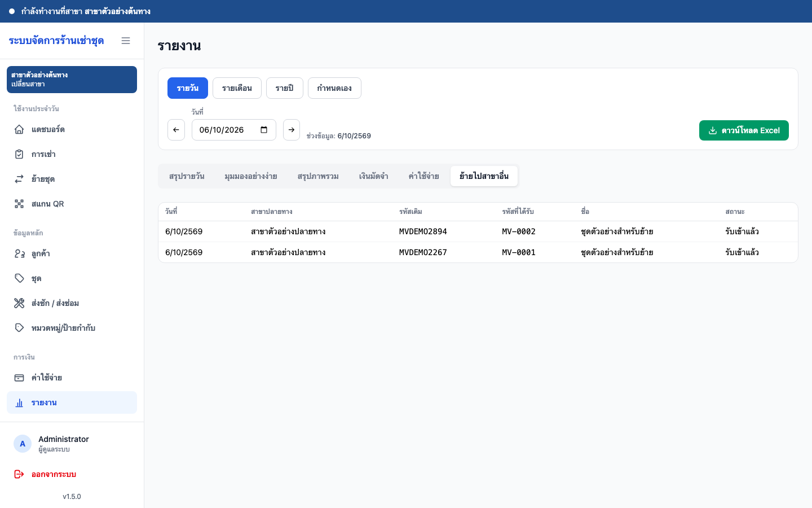This screenshot has width=812, height=508.
Task: Open สแกน QR icon in sidebar
Action: pyautogui.click(x=19, y=204)
